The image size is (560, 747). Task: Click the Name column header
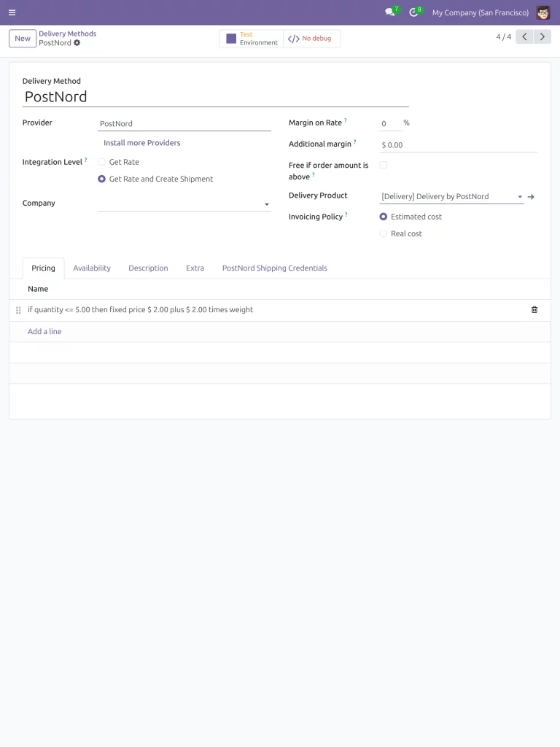click(38, 289)
